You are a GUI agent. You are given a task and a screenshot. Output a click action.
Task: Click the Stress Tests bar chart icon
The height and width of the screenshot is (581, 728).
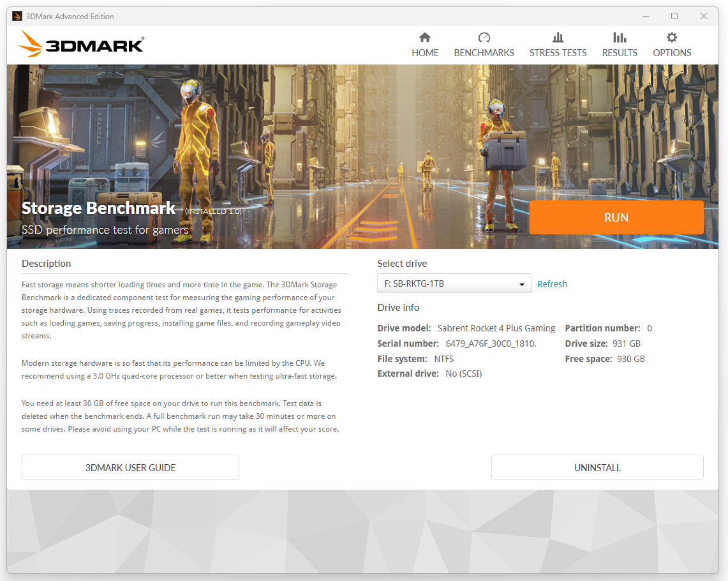point(558,37)
